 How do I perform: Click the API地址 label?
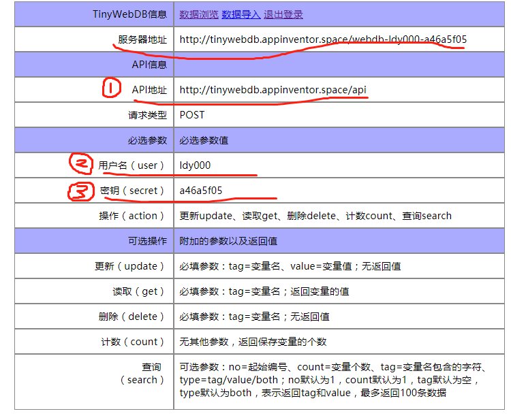point(149,90)
